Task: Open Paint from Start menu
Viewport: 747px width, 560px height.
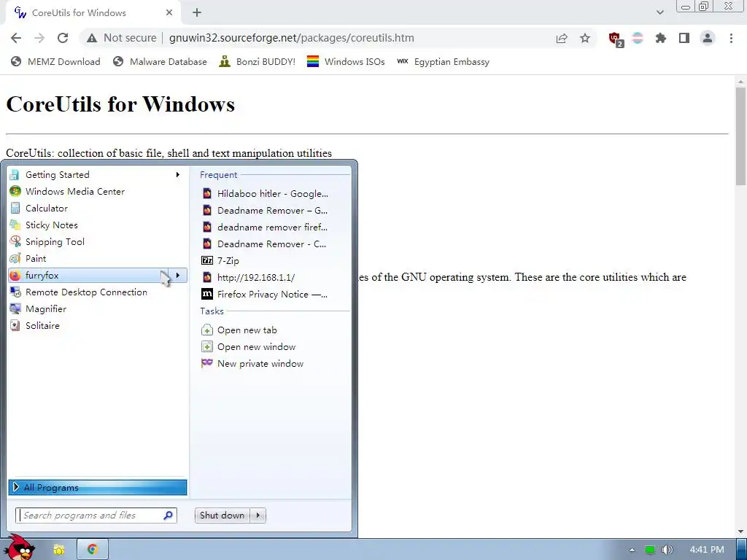Action: click(x=97, y=259)
